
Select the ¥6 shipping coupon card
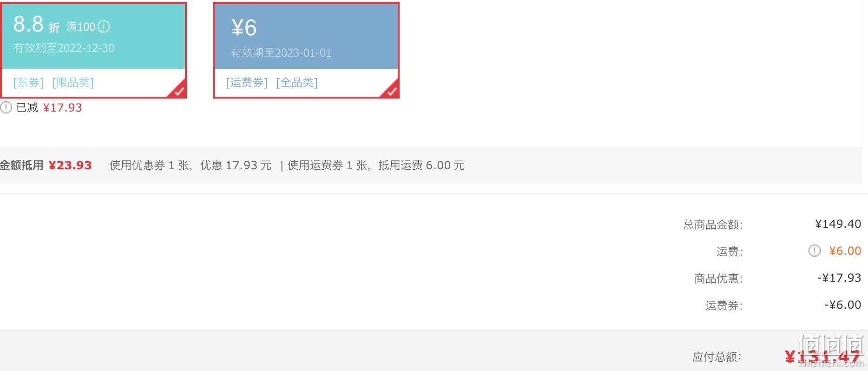click(x=306, y=50)
